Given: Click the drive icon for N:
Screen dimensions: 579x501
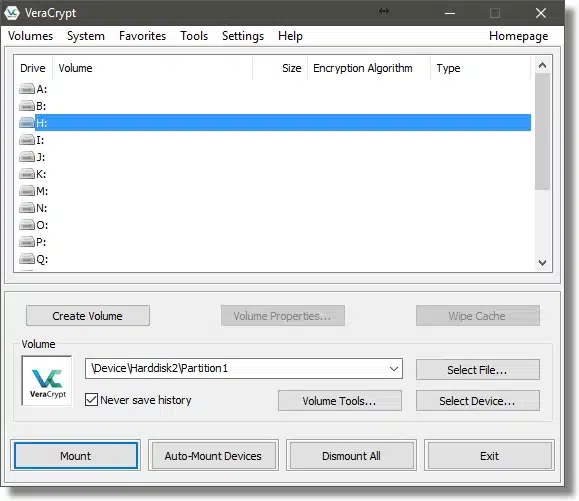Looking at the screenshot, I should point(27,208).
